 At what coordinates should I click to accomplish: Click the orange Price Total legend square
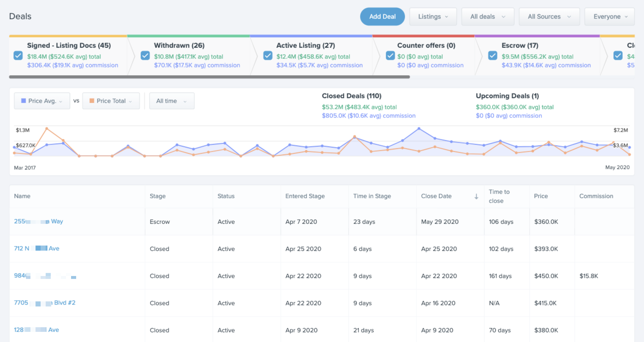pos(92,101)
